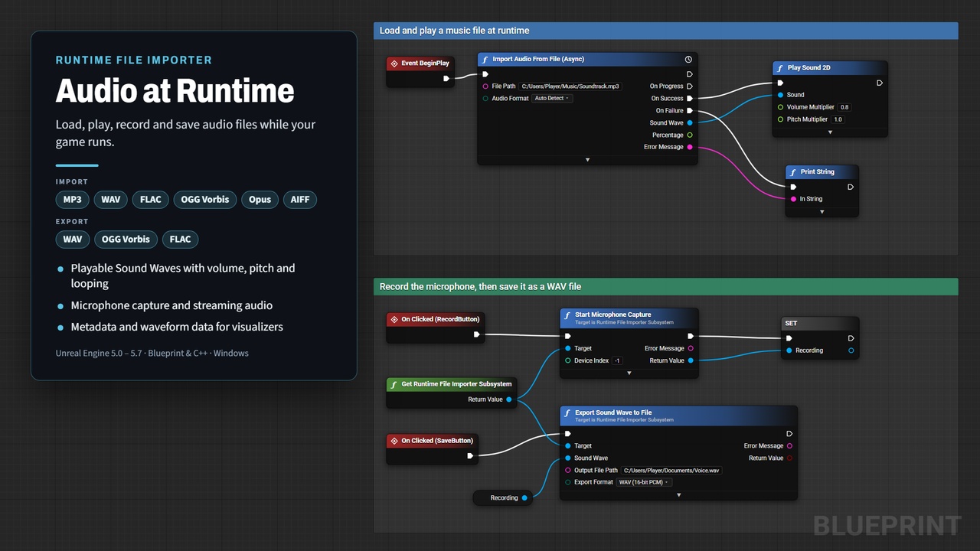The height and width of the screenshot is (551, 980).
Task: Open the Export Format WAV (16-bit PCM) dropdown
Action: [644, 482]
